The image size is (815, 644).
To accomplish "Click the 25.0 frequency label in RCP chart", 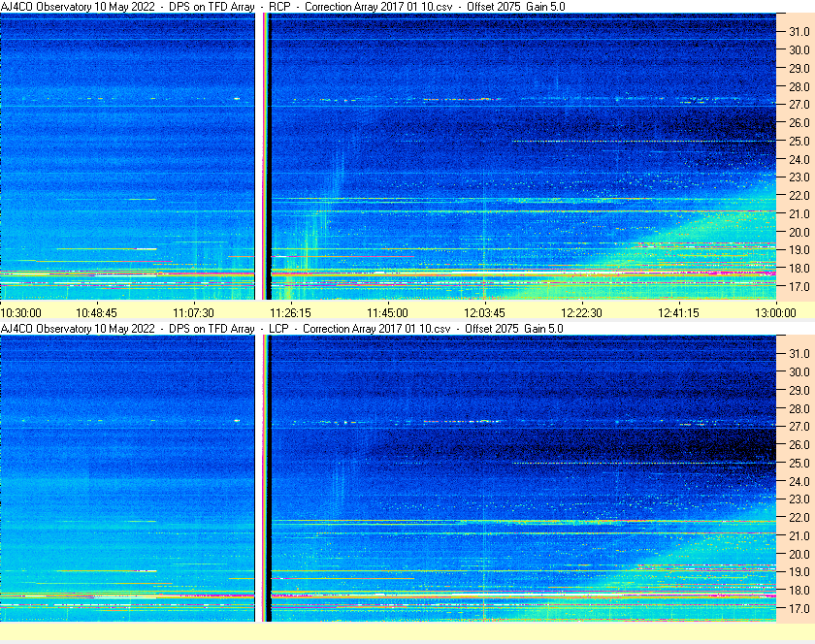I will [799, 141].
